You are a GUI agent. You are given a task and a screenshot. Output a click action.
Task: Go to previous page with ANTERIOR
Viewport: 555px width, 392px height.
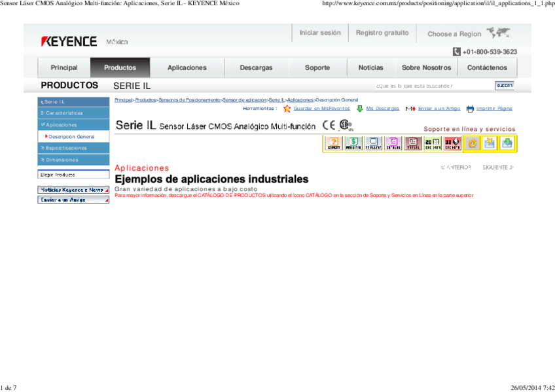(x=456, y=168)
